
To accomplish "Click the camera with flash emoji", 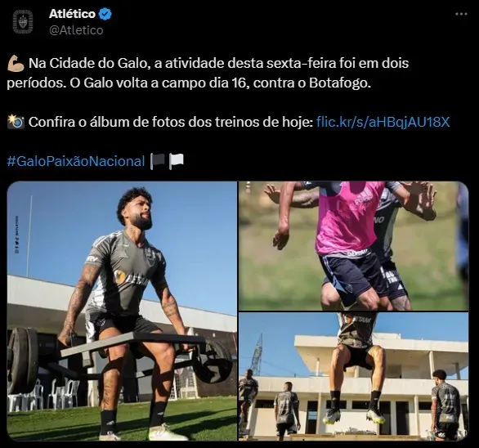I will coord(16,122).
